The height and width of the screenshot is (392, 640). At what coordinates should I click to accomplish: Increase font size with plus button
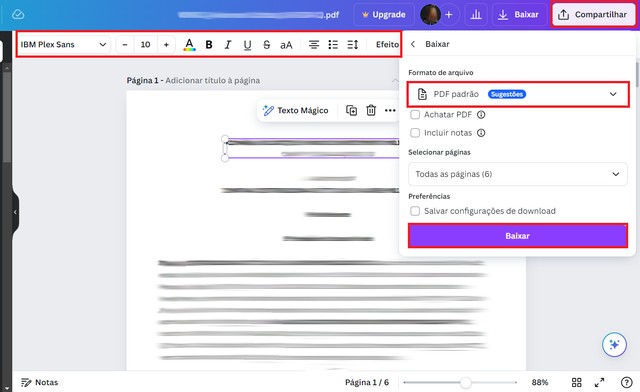pos(166,45)
